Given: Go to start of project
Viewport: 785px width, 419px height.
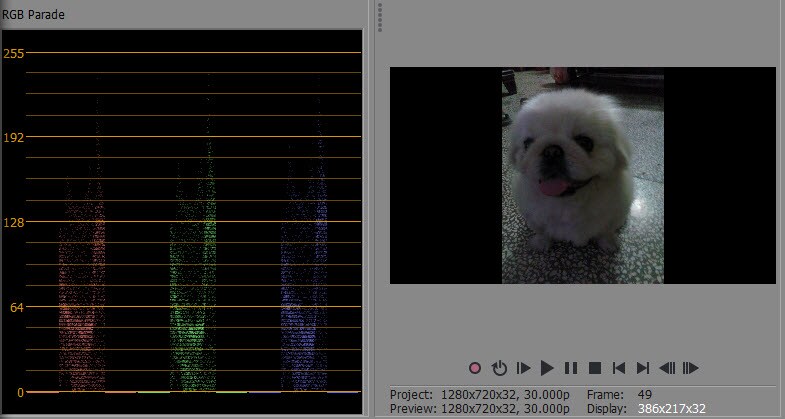Looking at the screenshot, I should click(x=619, y=368).
